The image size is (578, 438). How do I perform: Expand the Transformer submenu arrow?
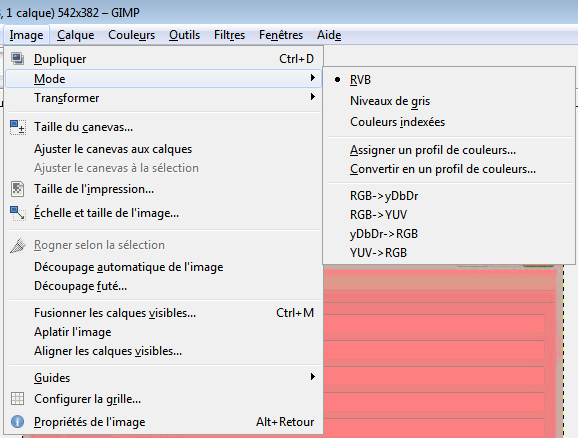click(x=313, y=97)
